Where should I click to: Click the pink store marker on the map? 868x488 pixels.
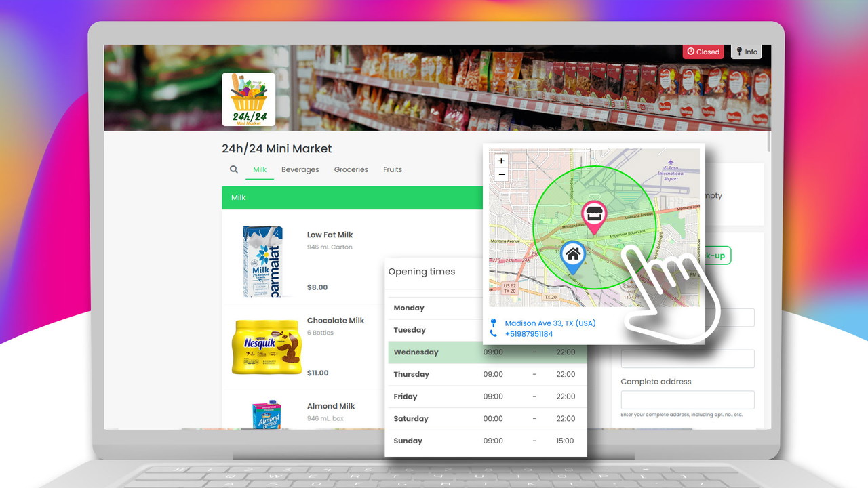click(x=594, y=217)
